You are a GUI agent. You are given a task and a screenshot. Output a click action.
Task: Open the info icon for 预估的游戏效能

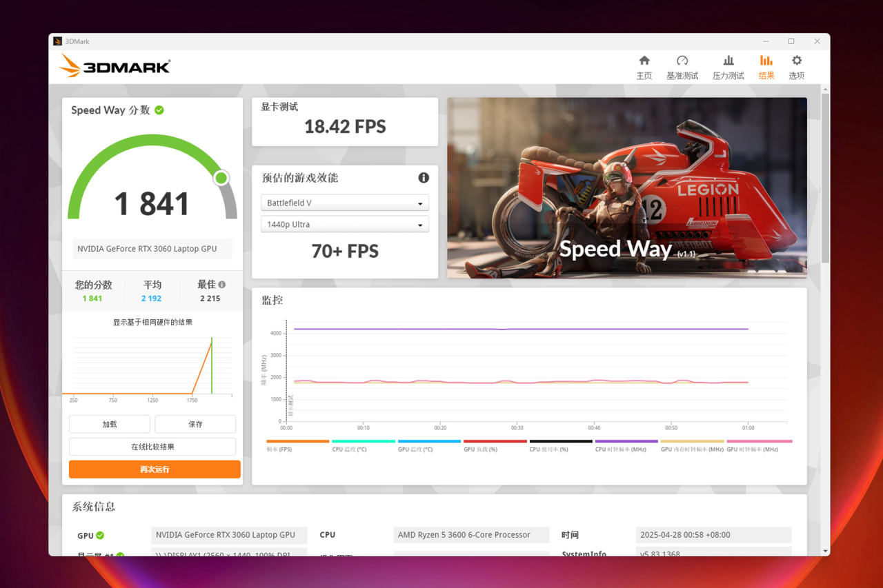point(424,178)
